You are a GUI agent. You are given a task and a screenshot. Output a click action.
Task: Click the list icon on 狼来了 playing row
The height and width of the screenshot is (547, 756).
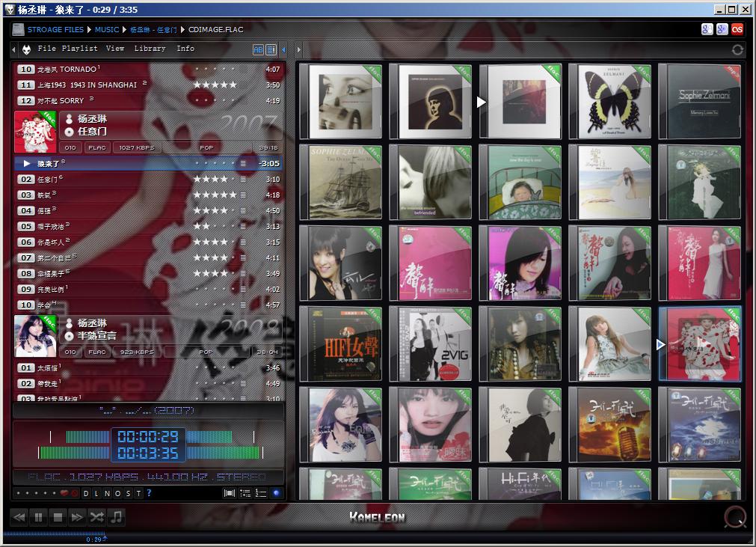(243, 164)
